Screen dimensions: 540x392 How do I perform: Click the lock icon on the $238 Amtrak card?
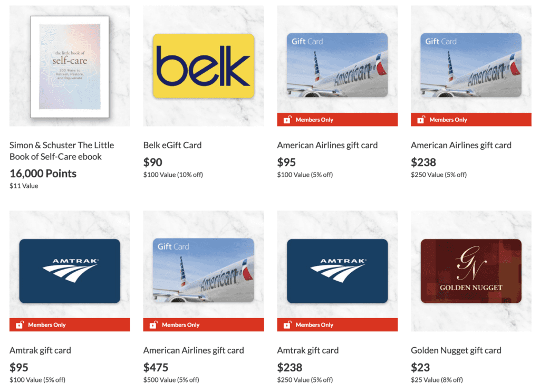coord(287,325)
